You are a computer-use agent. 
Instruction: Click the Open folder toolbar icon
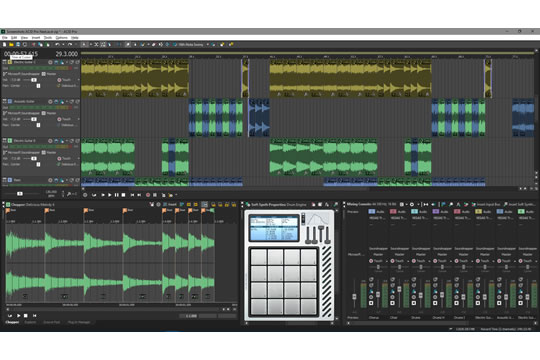point(11,44)
